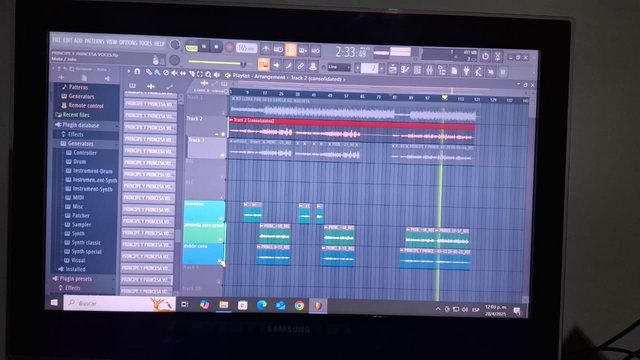Click the previous pattern minus button
The image size is (640, 360).
358,68
